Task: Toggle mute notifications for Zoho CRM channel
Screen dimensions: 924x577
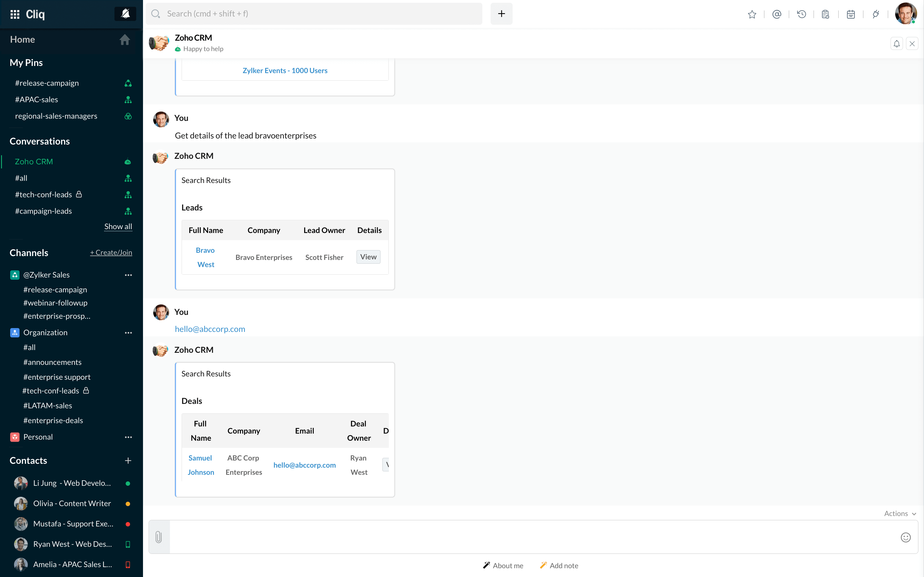Action: (897, 43)
